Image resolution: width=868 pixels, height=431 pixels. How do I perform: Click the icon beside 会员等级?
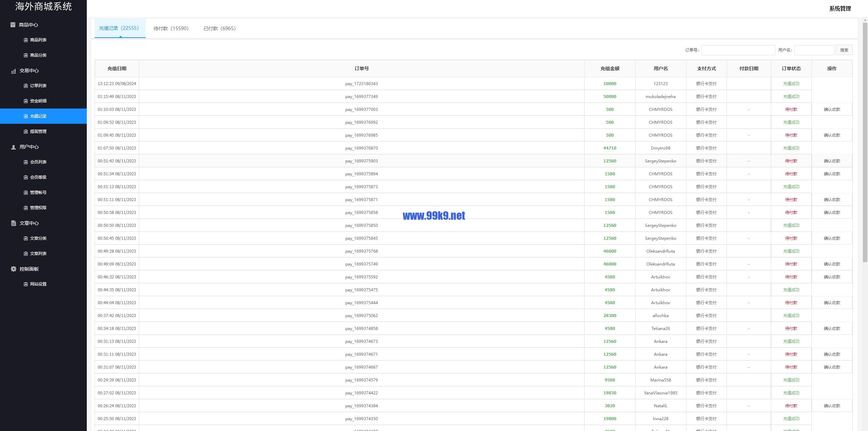(26, 177)
